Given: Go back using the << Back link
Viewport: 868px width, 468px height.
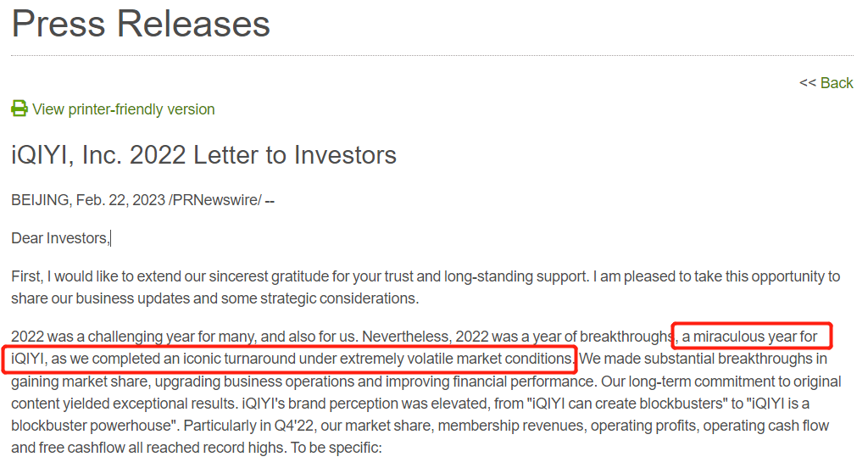Looking at the screenshot, I should click(x=826, y=83).
